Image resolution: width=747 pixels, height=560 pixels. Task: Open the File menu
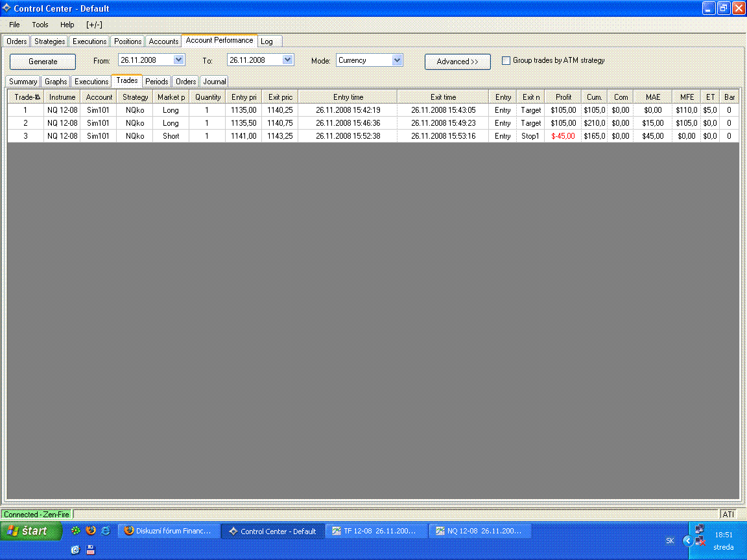tap(14, 25)
